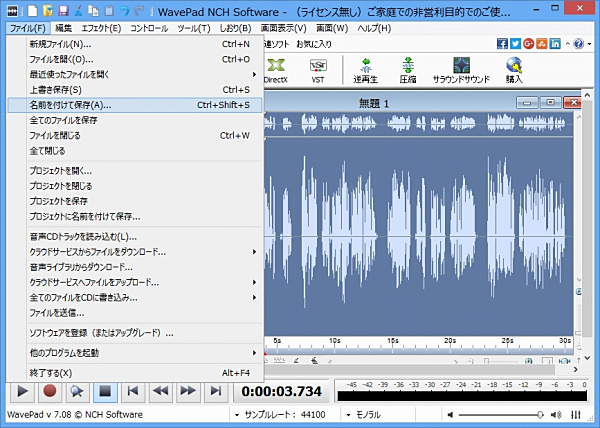This screenshot has height=428, width=600.
Task: Open the ヘルプ(H) menu
Action: (x=374, y=28)
